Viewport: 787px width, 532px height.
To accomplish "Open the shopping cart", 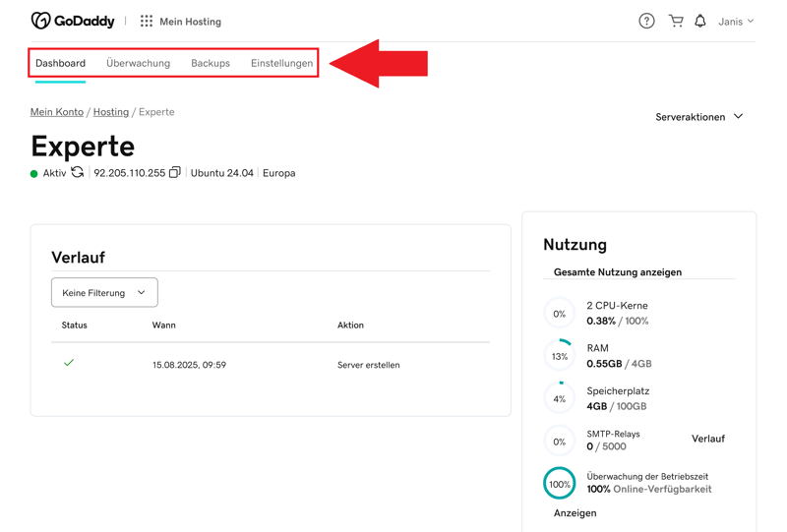I will (x=676, y=21).
